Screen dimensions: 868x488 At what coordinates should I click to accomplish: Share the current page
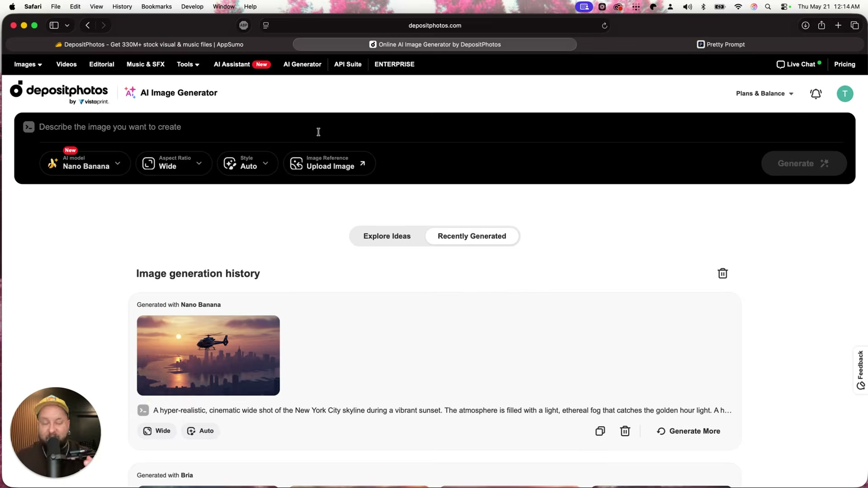(821, 25)
